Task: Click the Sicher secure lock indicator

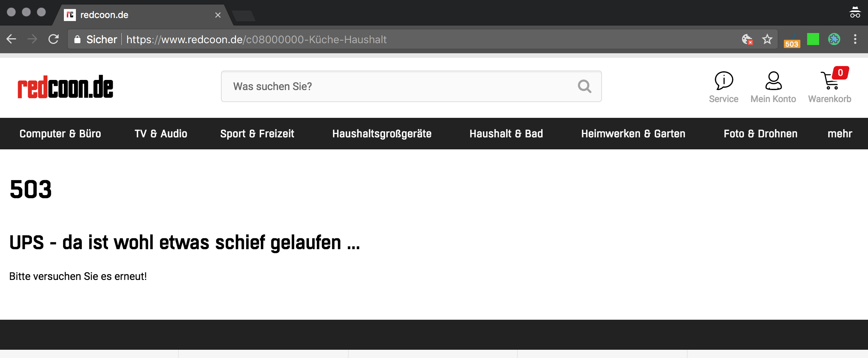Action: coord(96,39)
